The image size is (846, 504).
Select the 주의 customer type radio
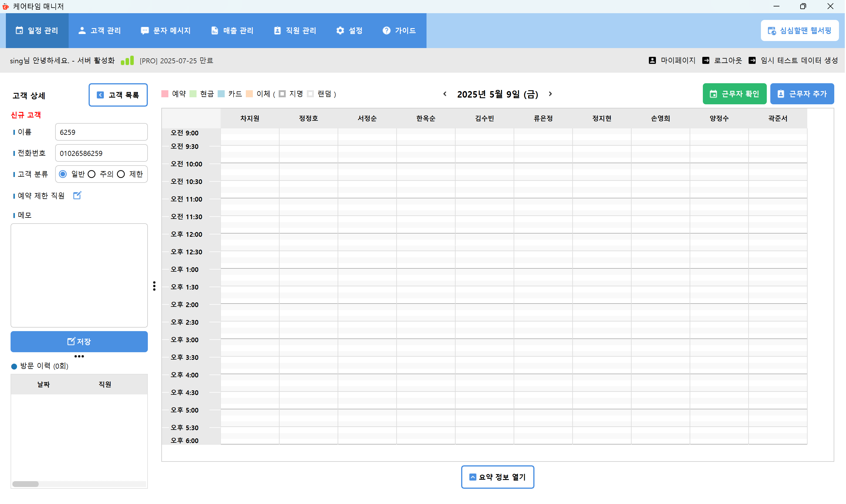[x=92, y=174]
